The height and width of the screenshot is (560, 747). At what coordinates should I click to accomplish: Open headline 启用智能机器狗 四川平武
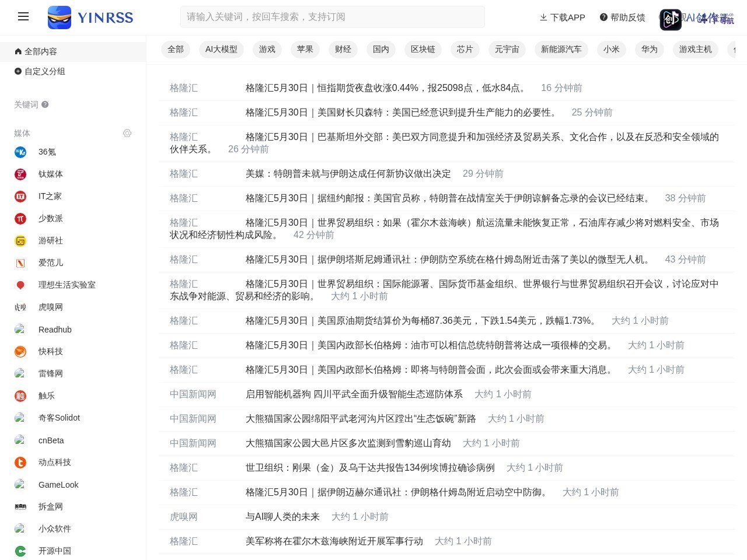[x=354, y=394]
